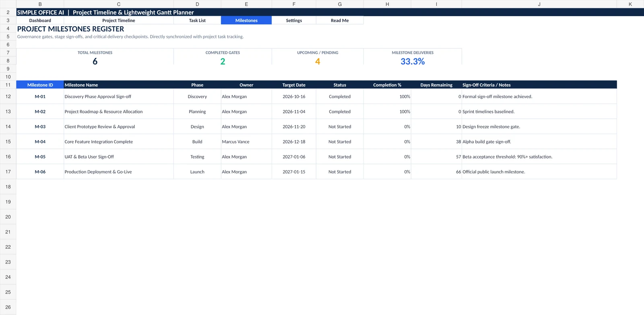The height and width of the screenshot is (315, 644).
Task: Select target date 2026-10-16
Action: (x=294, y=97)
